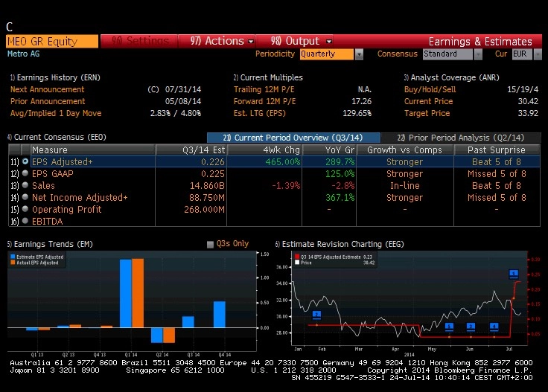Viewport: 548px width, 392px height.
Task: Open Earnings Trends (EM) section
Action: pos(50,244)
